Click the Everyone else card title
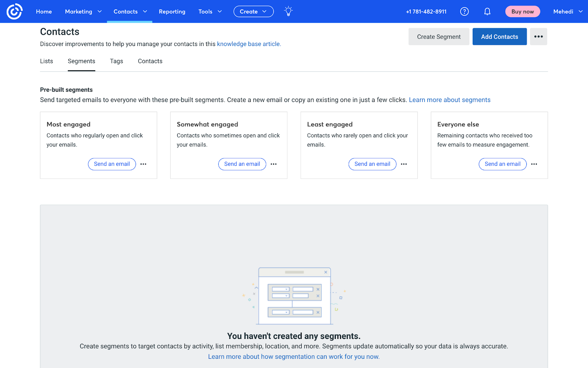This screenshot has height=368, width=588. pyautogui.click(x=458, y=124)
